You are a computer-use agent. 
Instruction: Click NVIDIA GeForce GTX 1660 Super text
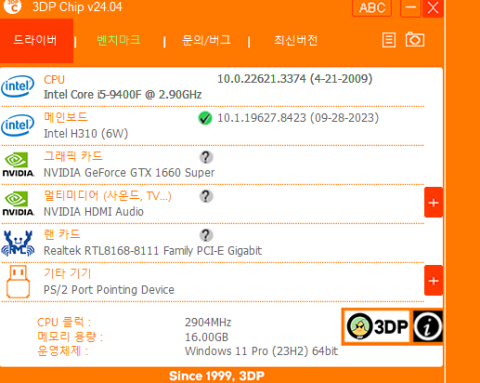pos(129,173)
